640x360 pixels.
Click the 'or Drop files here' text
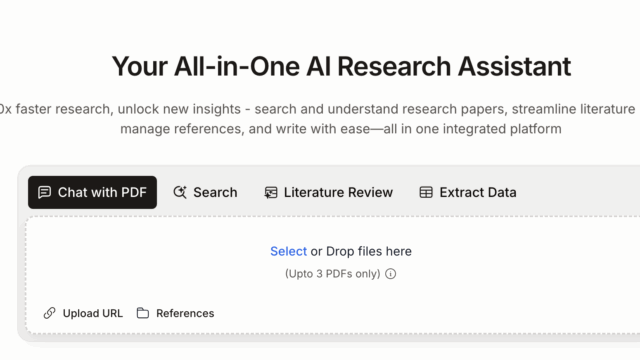tap(361, 251)
